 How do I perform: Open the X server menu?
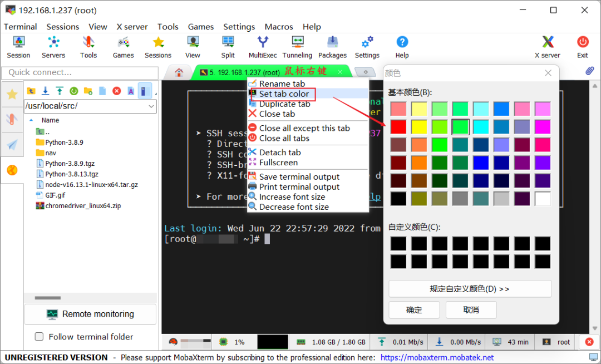point(132,27)
